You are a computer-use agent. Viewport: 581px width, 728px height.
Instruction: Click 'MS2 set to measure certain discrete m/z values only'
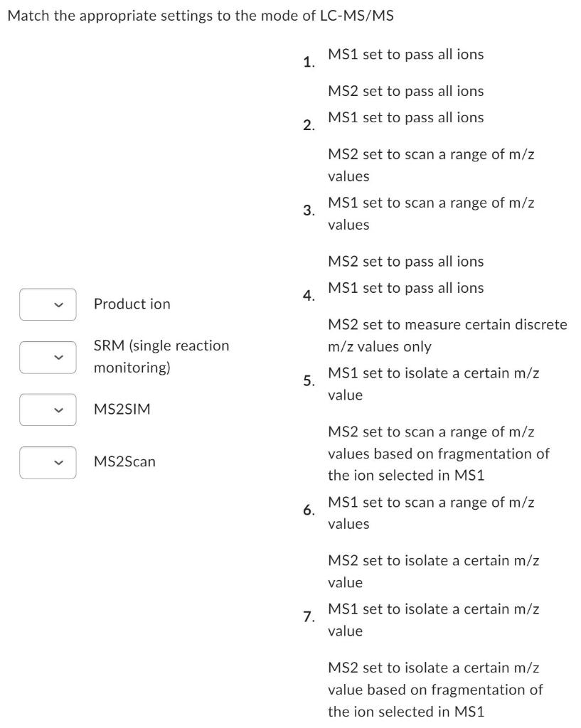pyautogui.click(x=448, y=336)
